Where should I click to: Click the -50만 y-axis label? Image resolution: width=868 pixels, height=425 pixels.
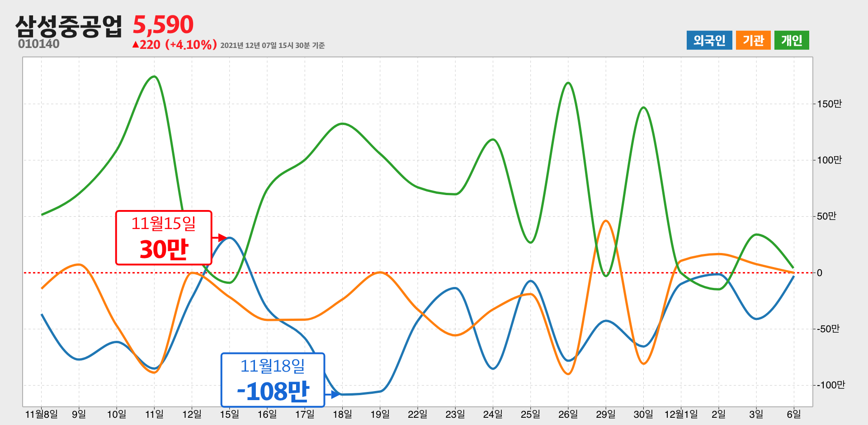tap(828, 329)
